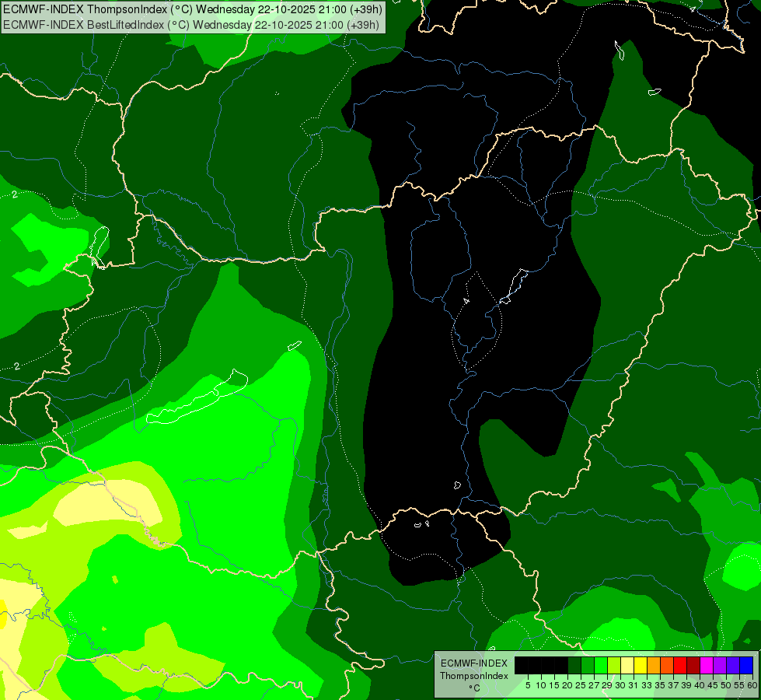Select the yellow-green 29-30 legend swatch
The image size is (761, 700).
(x=614, y=665)
